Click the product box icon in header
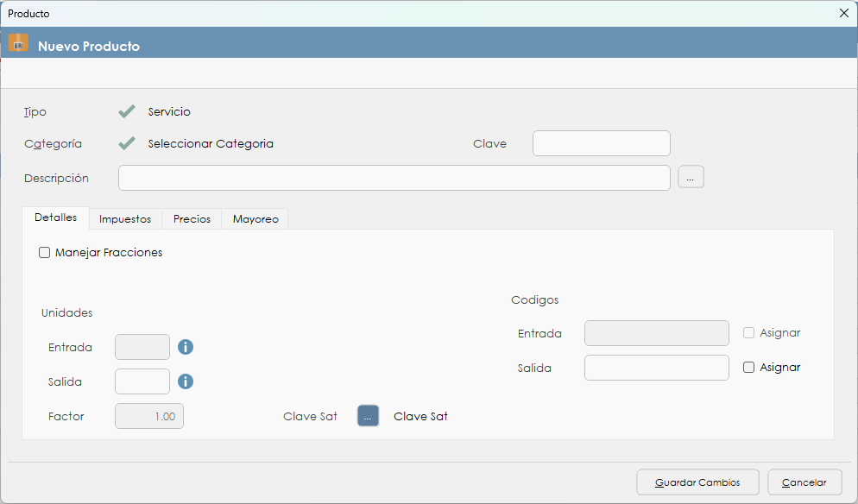Screen dimensions: 858x504 [x=18, y=43]
